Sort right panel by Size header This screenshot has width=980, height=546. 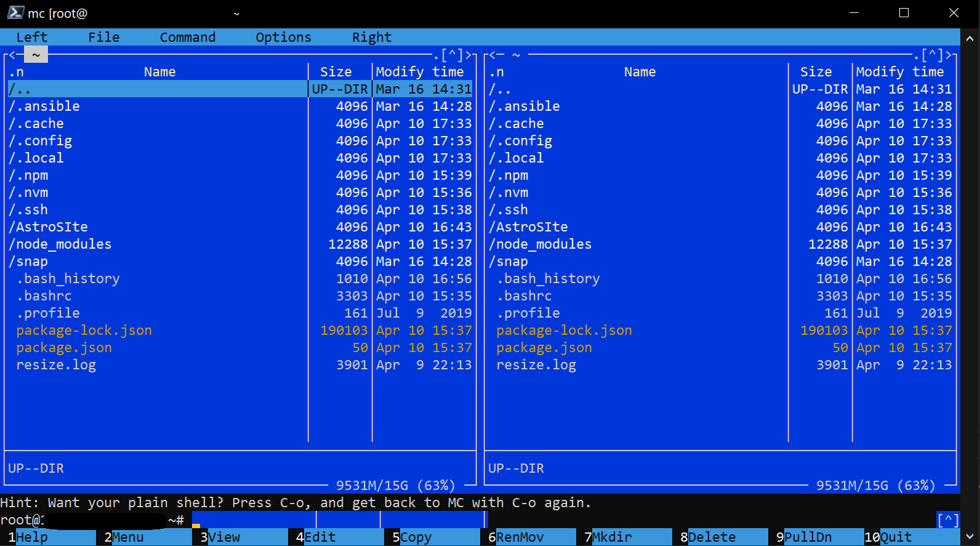coord(816,72)
